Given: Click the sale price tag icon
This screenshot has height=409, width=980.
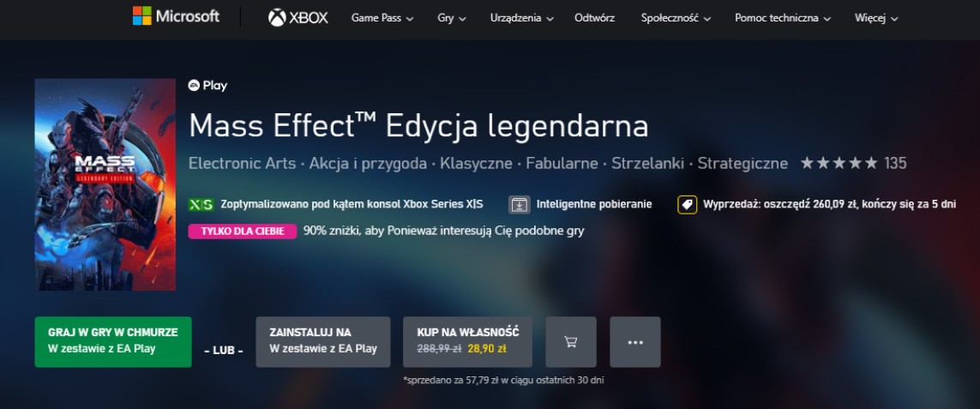Looking at the screenshot, I should 688,204.
